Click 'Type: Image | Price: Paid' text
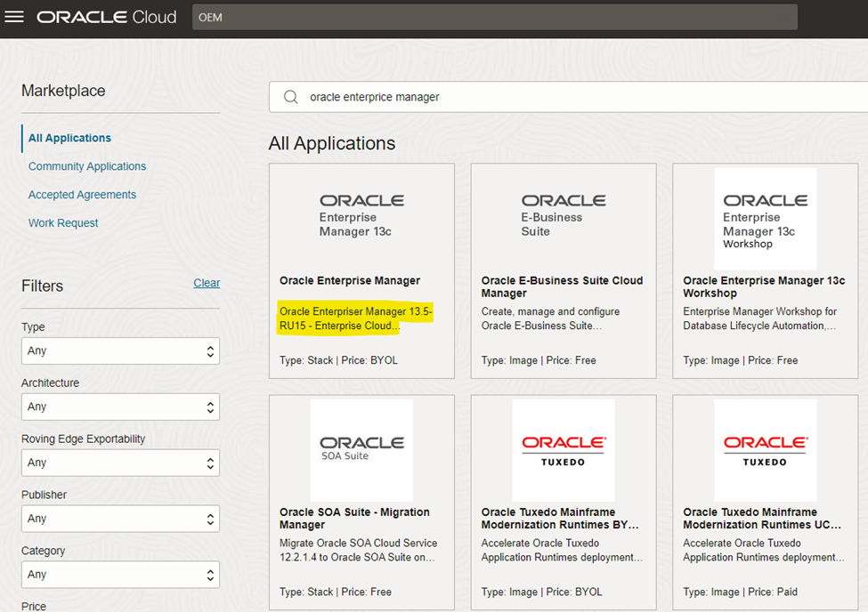The width and height of the screenshot is (868, 612). pos(740,592)
